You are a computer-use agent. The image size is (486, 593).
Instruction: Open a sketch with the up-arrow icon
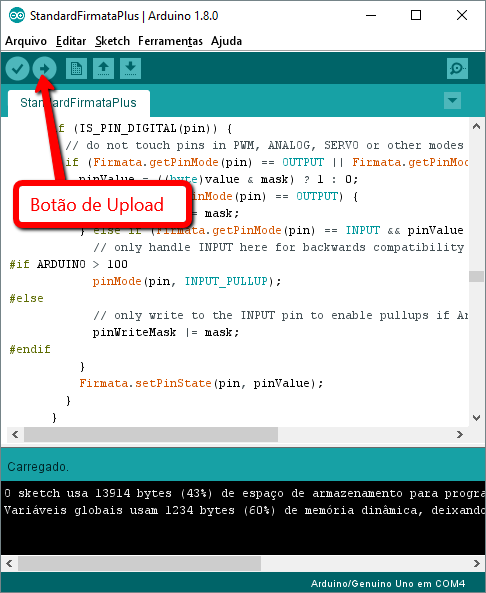pos(103,69)
